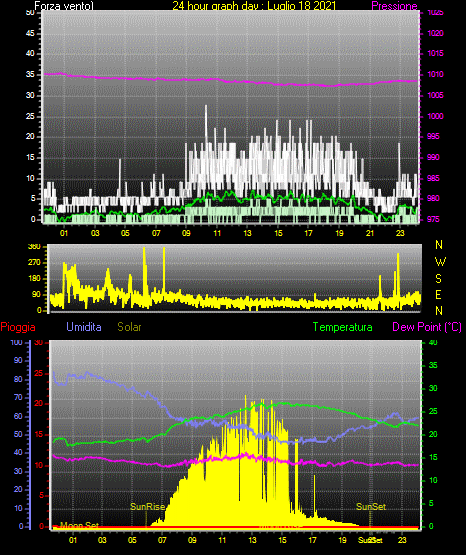
Task: Click the 985 pressure axis value
Action: click(434, 178)
